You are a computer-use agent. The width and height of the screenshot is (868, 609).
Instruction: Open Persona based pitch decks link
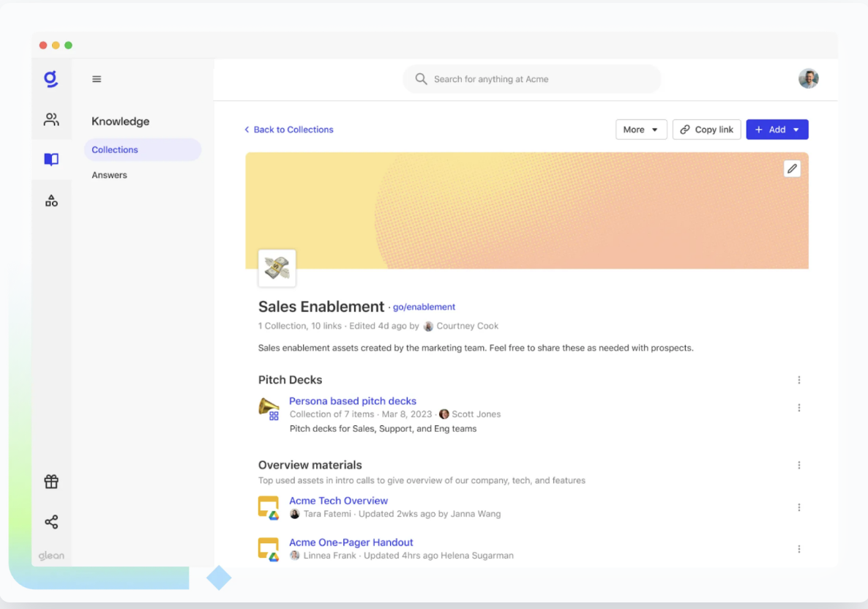pos(352,401)
